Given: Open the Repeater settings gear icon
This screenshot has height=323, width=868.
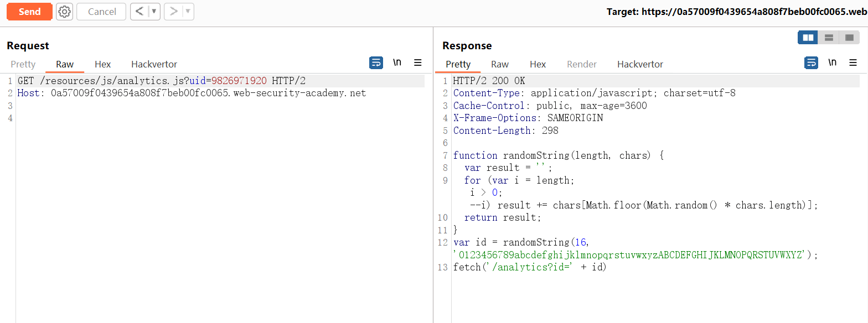Looking at the screenshot, I should click(x=65, y=12).
